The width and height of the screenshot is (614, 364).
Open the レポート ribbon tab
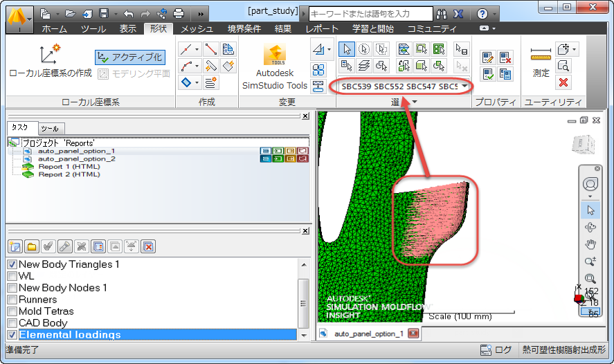322,28
